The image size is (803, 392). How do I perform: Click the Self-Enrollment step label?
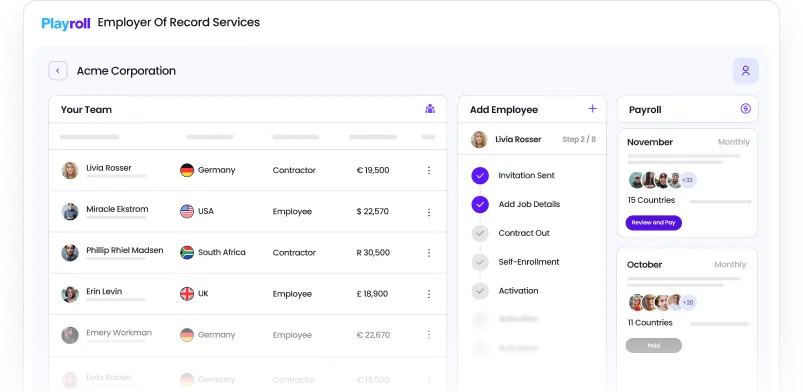click(x=529, y=262)
